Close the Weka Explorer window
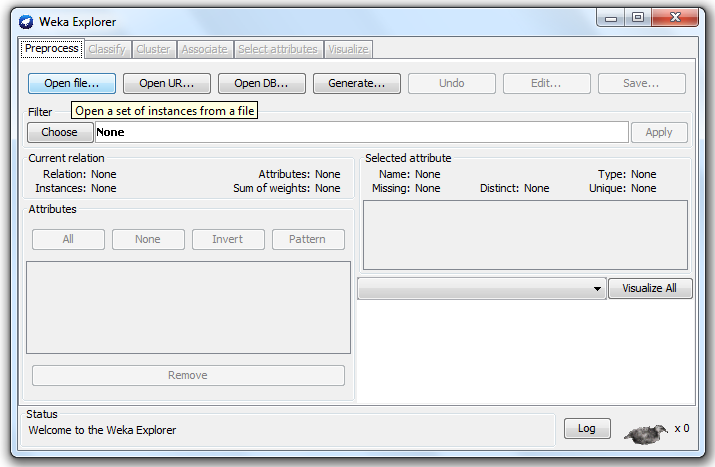 [x=675, y=18]
